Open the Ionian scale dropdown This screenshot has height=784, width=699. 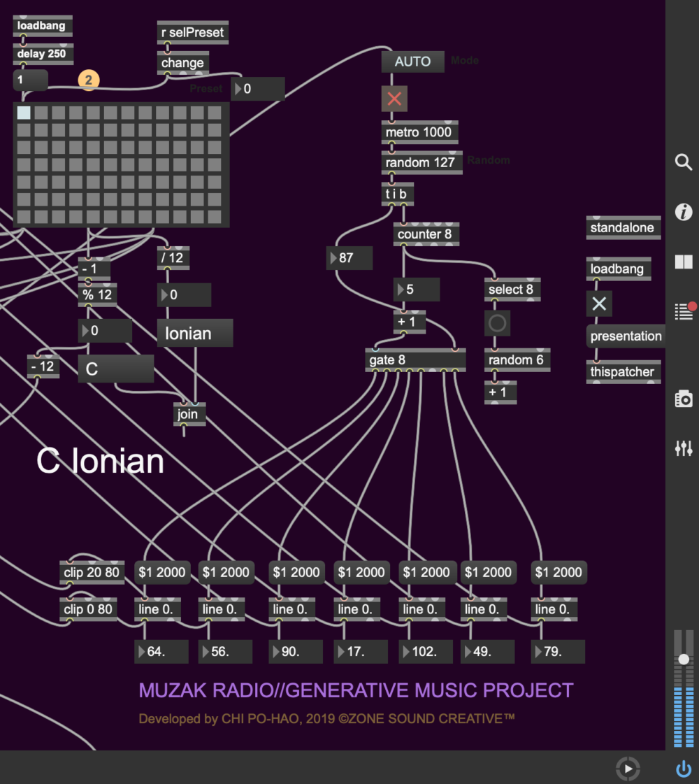pyautogui.click(x=194, y=333)
